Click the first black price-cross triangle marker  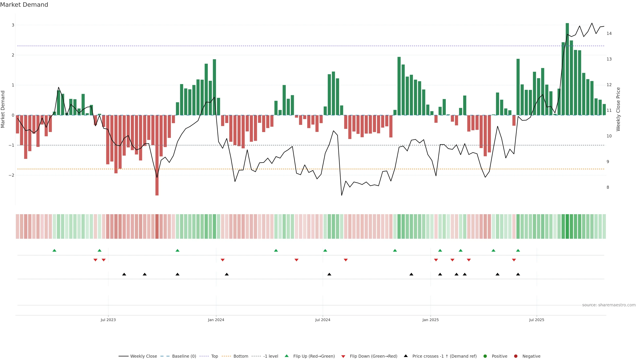pyautogui.click(x=124, y=274)
